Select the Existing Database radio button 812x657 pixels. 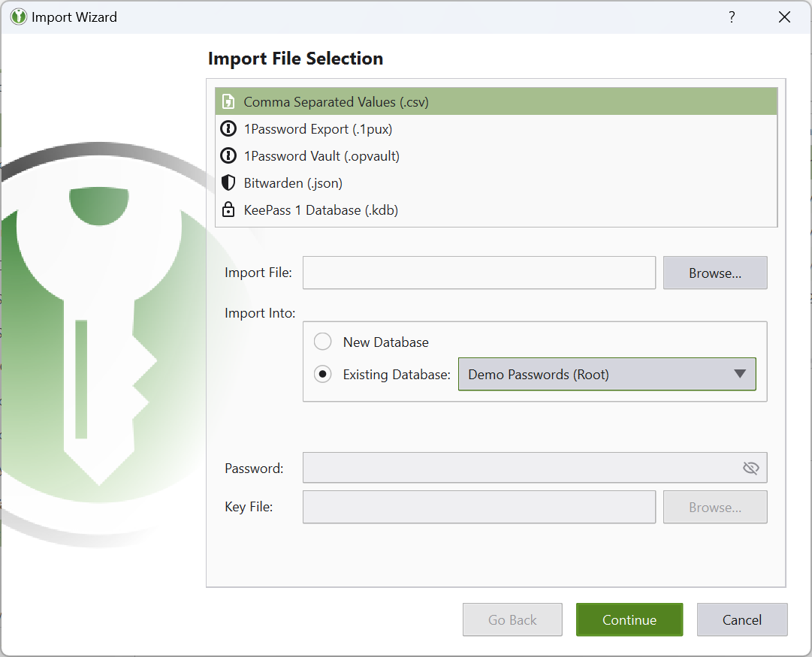coord(323,374)
